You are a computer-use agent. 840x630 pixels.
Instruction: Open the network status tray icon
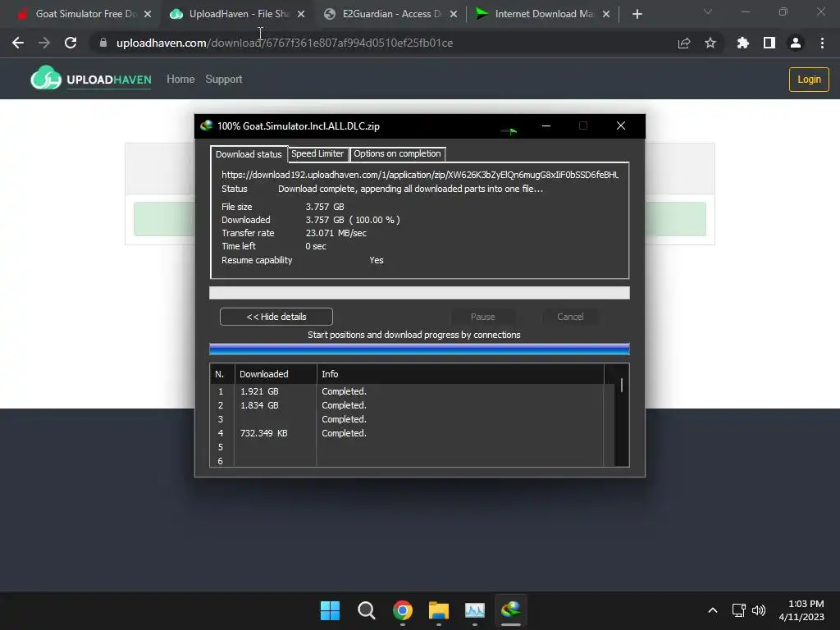point(739,610)
